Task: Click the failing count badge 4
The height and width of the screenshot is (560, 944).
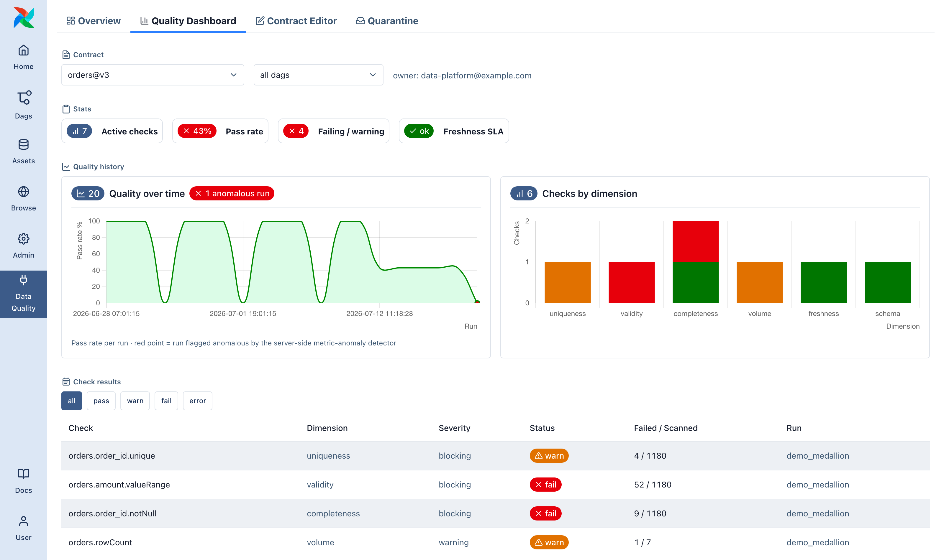Action: pyautogui.click(x=296, y=131)
